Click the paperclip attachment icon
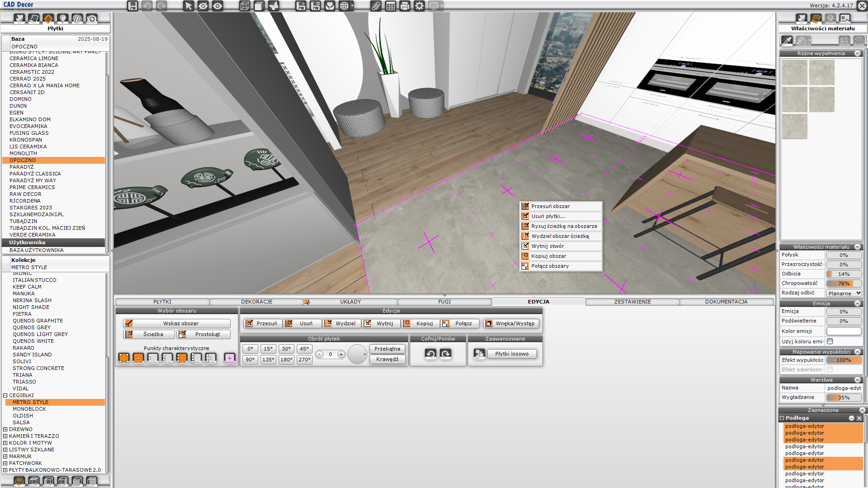 [x=376, y=6]
